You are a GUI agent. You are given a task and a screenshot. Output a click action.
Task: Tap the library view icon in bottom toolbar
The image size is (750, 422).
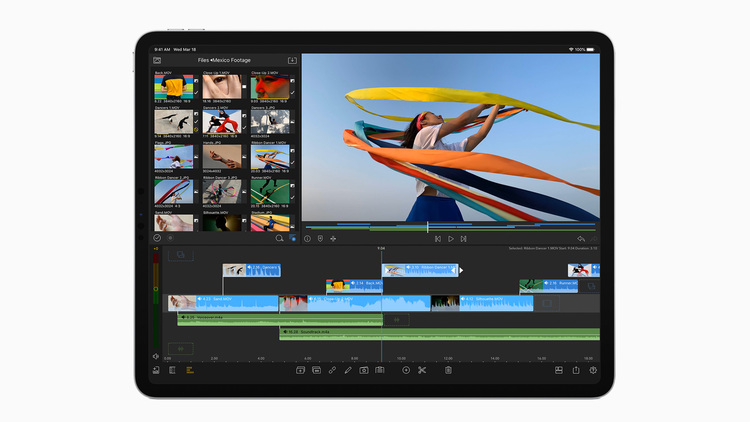coord(172,370)
